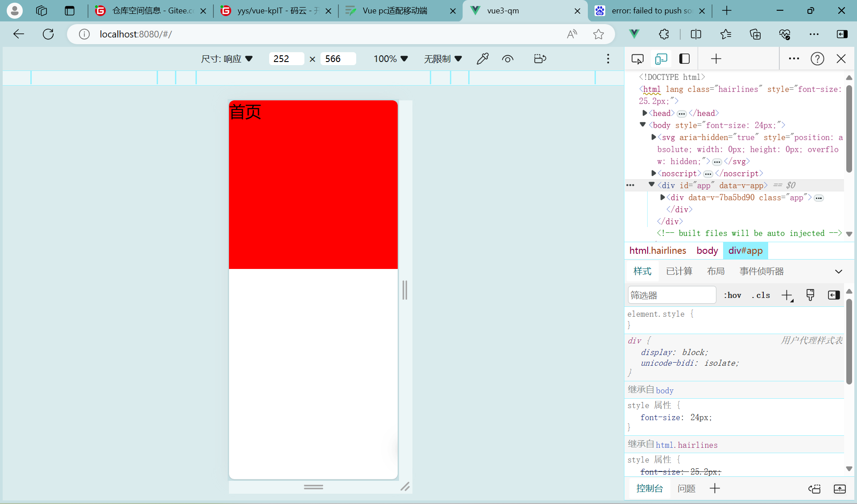Image resolution: width=857 pixels, height=504 pixels.
Task: Change DevTools dock position
Action: pyautogui.click(x=684, y=58)
